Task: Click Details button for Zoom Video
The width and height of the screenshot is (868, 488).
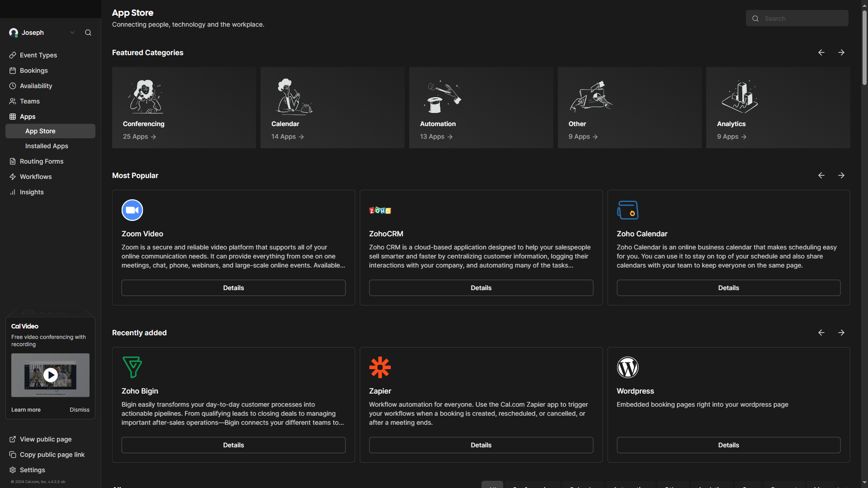Action: (x=233, y=287)
